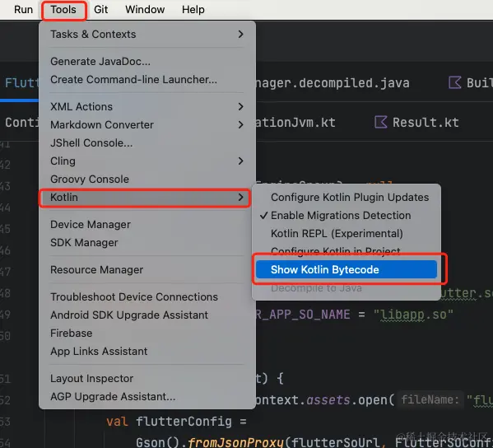Screen dimensions: 493x448
Task: Open the Help menu
Action: coord(193,9)
